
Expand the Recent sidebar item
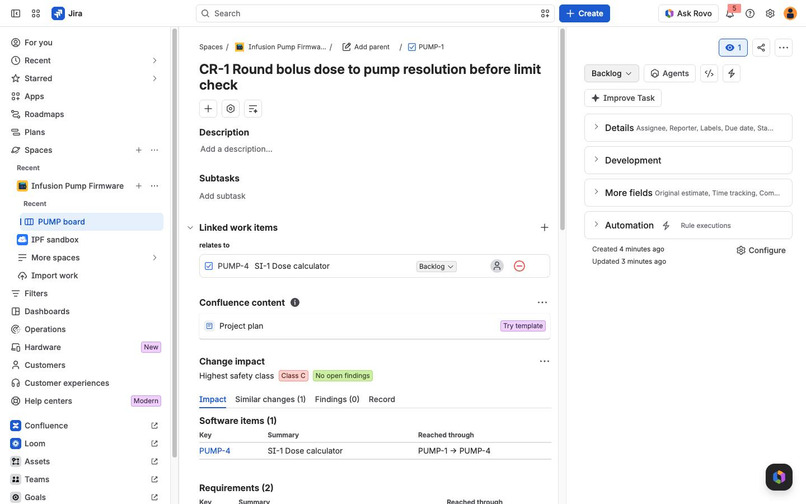click(154, 61)
